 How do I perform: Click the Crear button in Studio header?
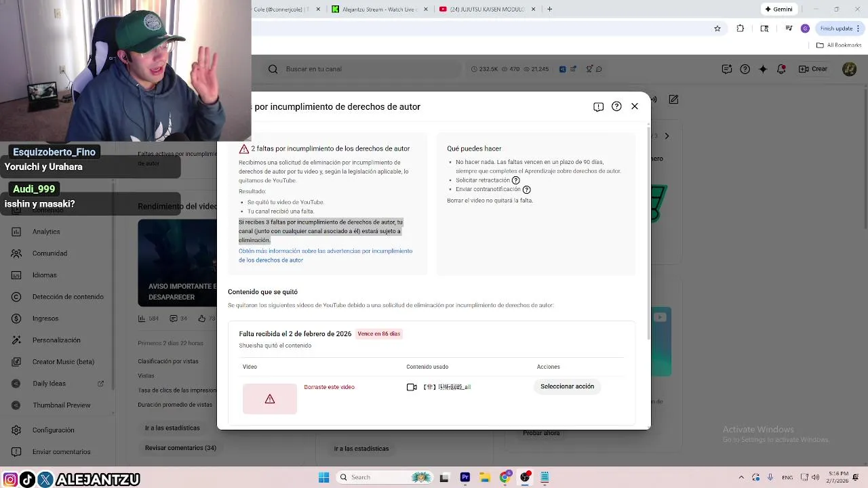tap(813, 69)
